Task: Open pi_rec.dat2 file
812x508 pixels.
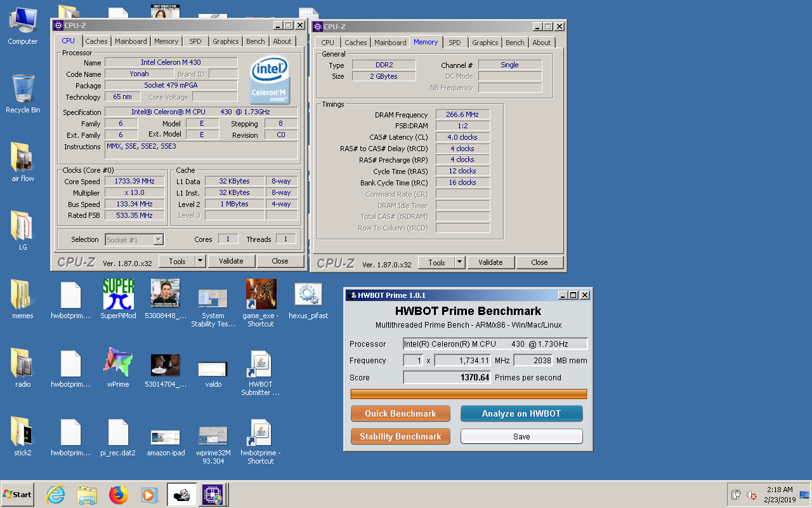Action: [118, 437]
